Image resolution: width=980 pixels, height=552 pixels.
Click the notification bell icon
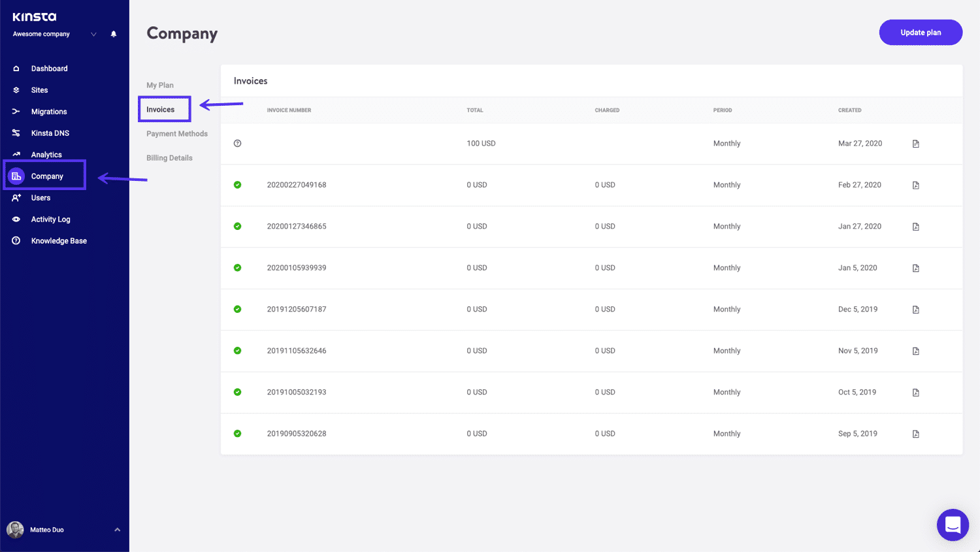(114, 34)
